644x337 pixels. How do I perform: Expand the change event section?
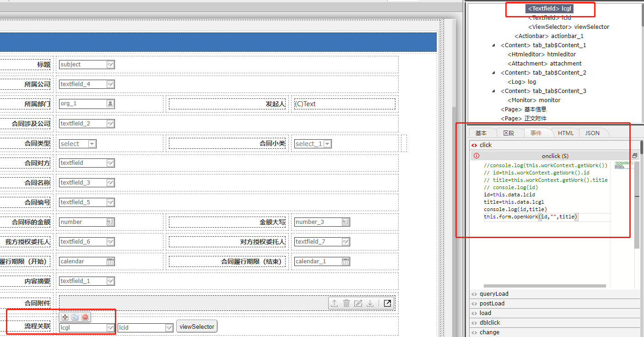(555, 332)
